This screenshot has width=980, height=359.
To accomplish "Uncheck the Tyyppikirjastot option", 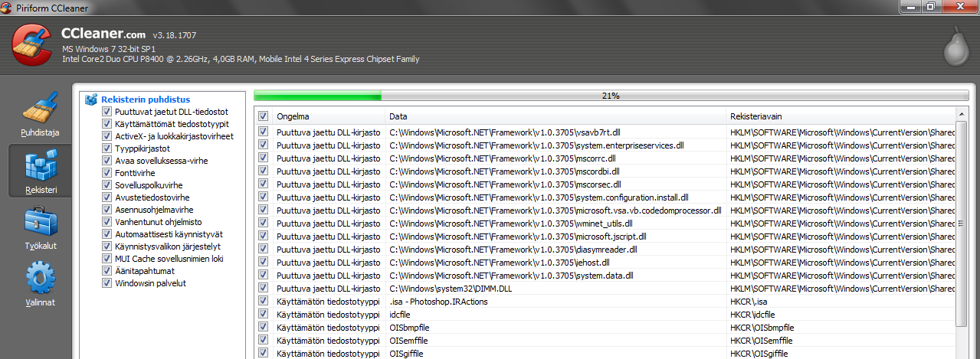I will tap(107, 148).
